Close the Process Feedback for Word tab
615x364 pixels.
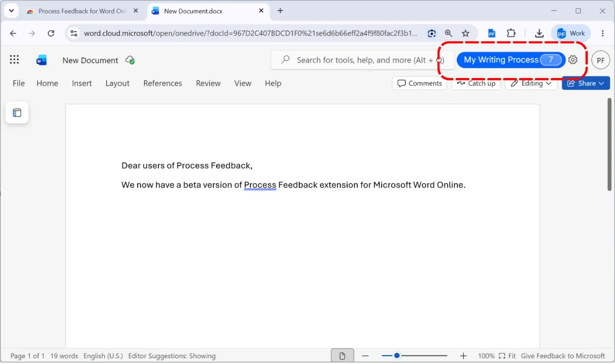click(135, 11)
